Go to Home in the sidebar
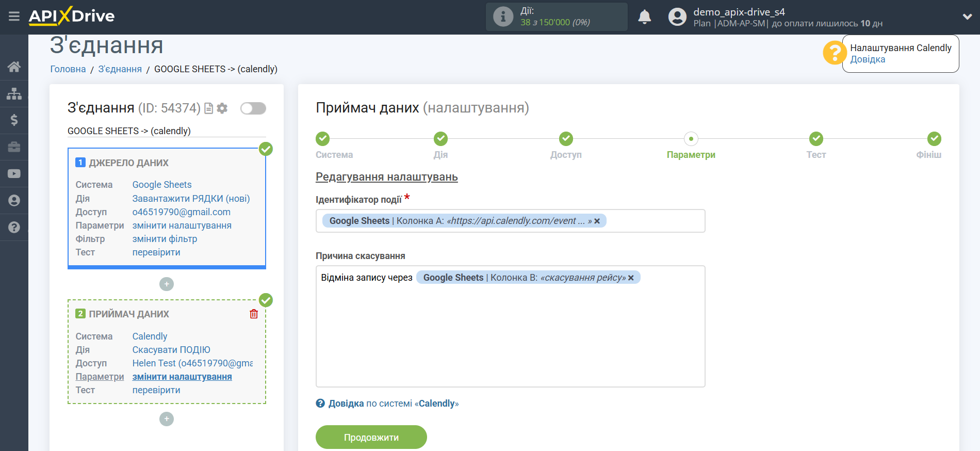Viewport: 980px width, 451px height. [14, 67]
